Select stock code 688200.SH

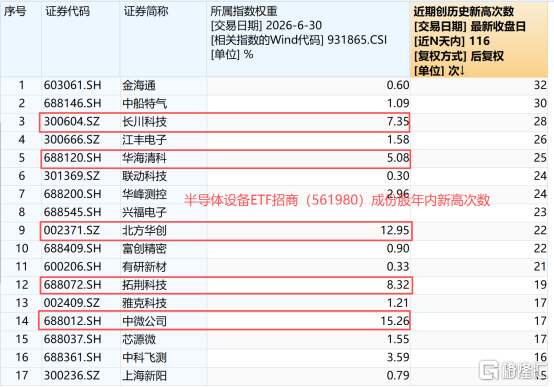pos(72,194)
